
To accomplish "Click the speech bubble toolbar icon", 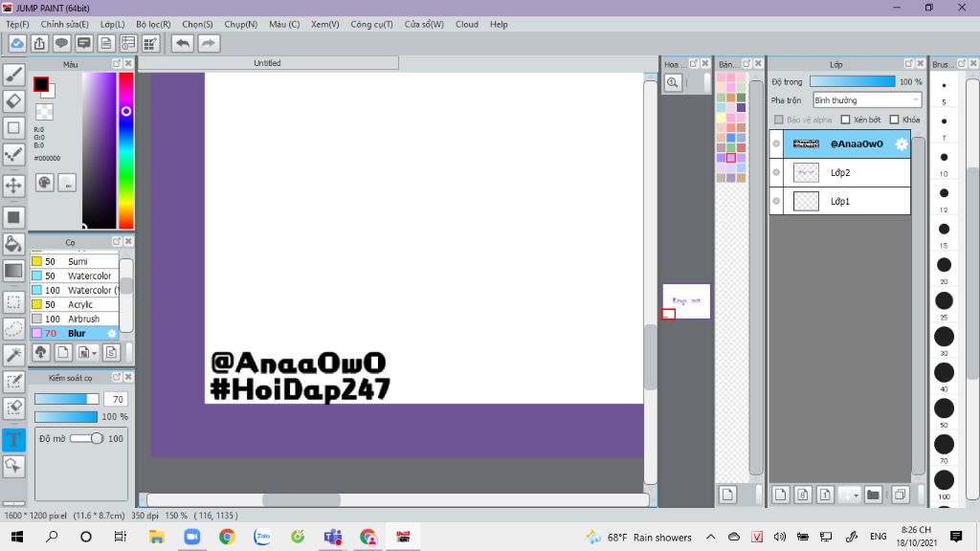I will pyautogui.click(x=61, y=43).
